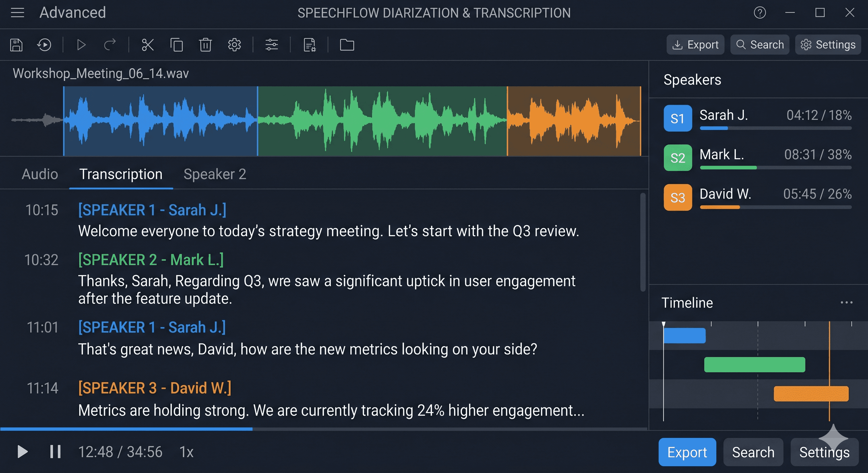Click the transcript vertical scrollbar

click(643, 242)
